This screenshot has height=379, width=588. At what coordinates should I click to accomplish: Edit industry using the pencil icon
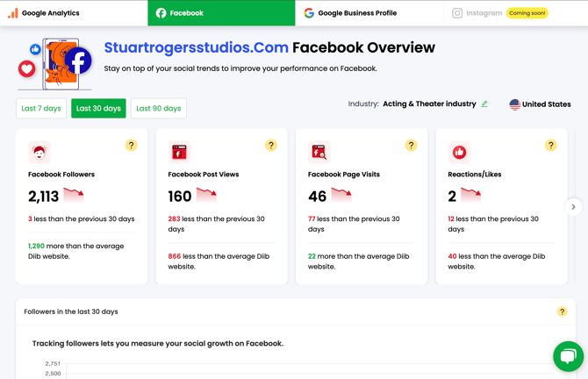484,104
